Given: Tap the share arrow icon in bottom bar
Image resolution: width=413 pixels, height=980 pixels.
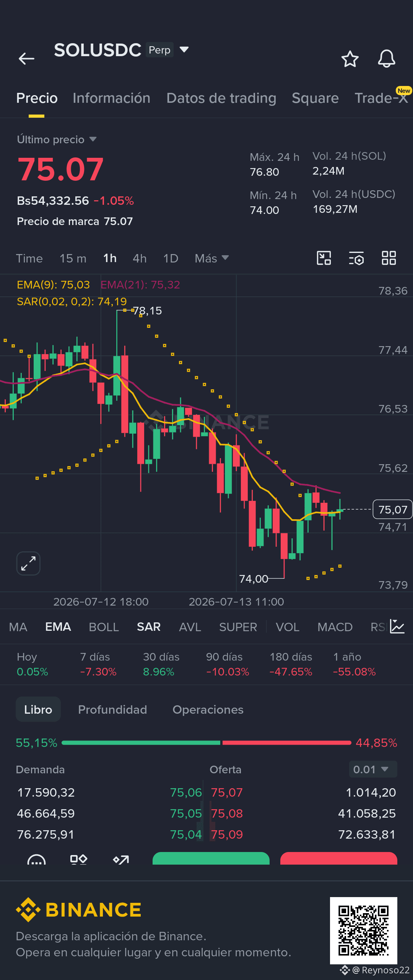Looking at the screenshot, I should (121, 860).
